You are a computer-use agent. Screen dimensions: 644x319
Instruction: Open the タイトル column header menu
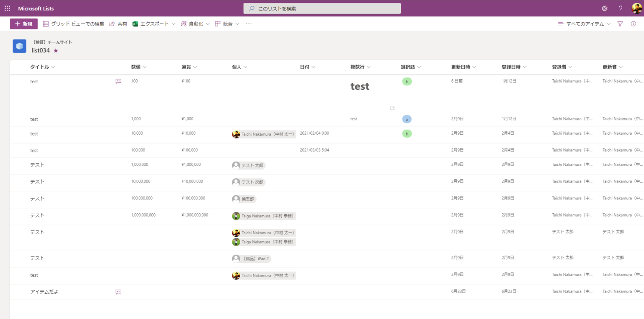pyautogui.click(x=43, y=67)
